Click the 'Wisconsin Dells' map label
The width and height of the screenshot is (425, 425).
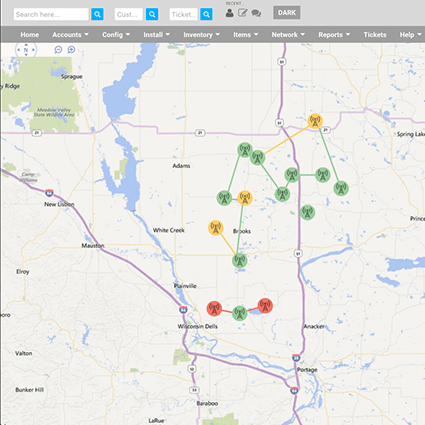(198, 326)
